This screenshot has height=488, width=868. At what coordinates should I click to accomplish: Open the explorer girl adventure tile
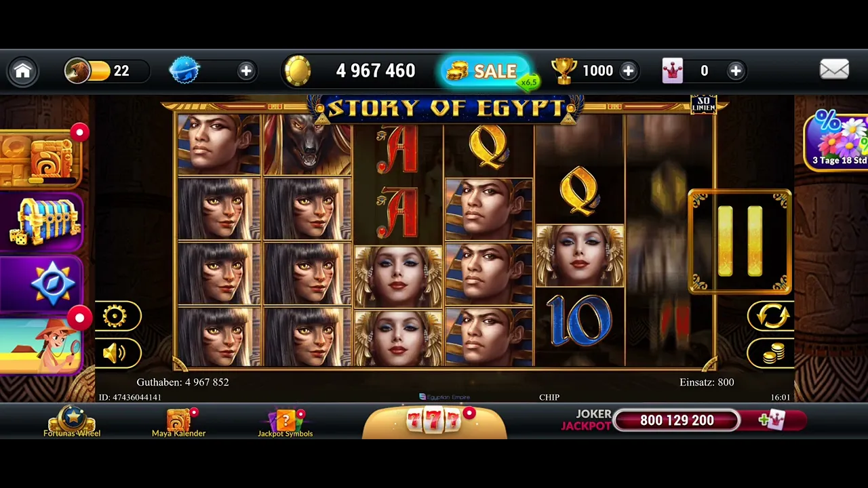point(41,346)
